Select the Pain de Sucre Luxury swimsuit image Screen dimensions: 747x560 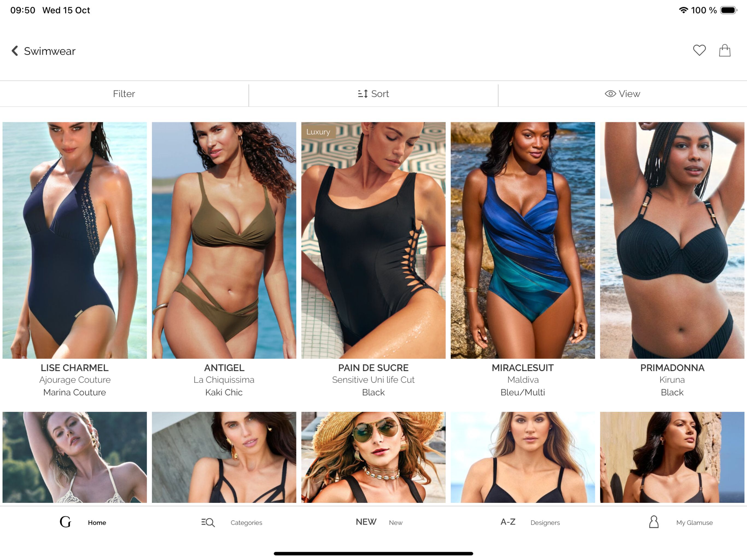(x=373, y=240)
